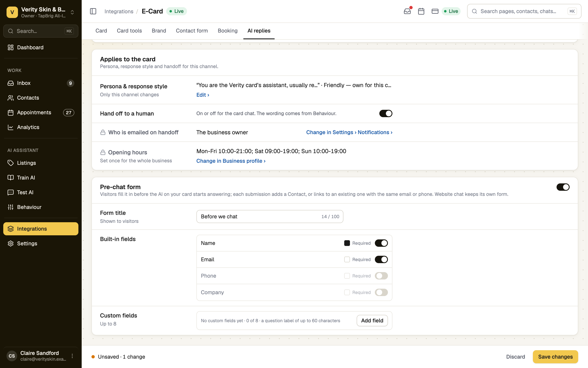Focus the sidebar Search field

(x=41, y=31)
